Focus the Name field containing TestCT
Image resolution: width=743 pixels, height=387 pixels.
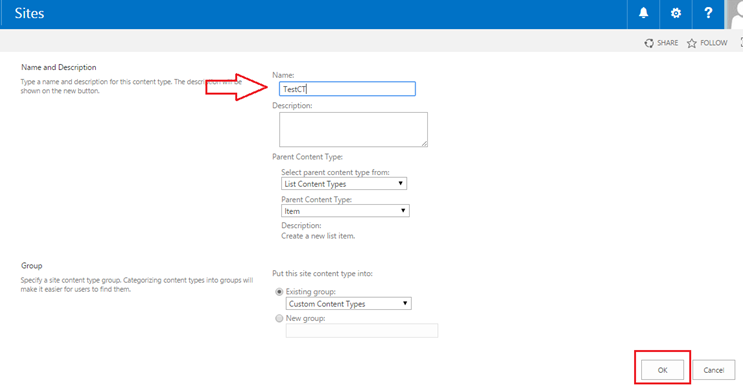(x=347, y=89)
